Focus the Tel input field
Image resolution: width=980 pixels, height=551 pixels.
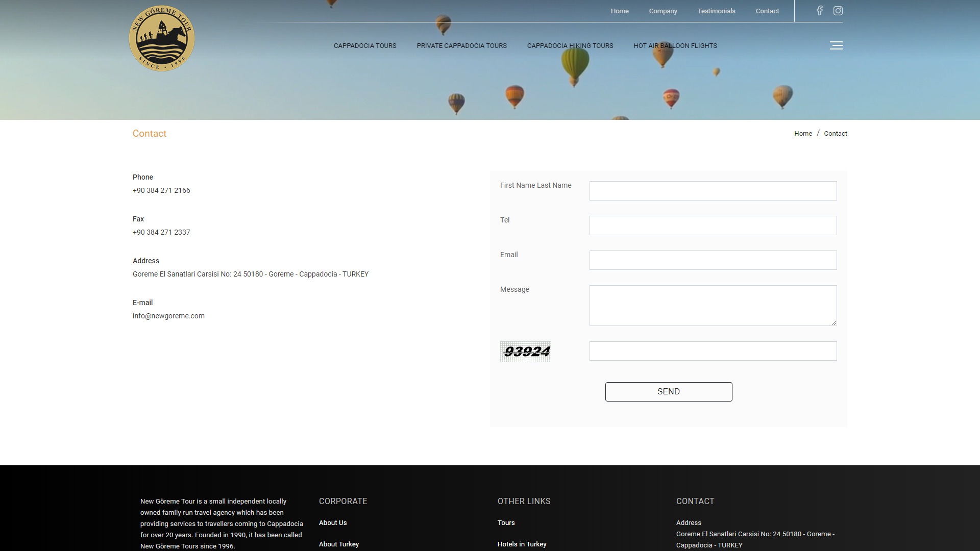click(713, 226)
